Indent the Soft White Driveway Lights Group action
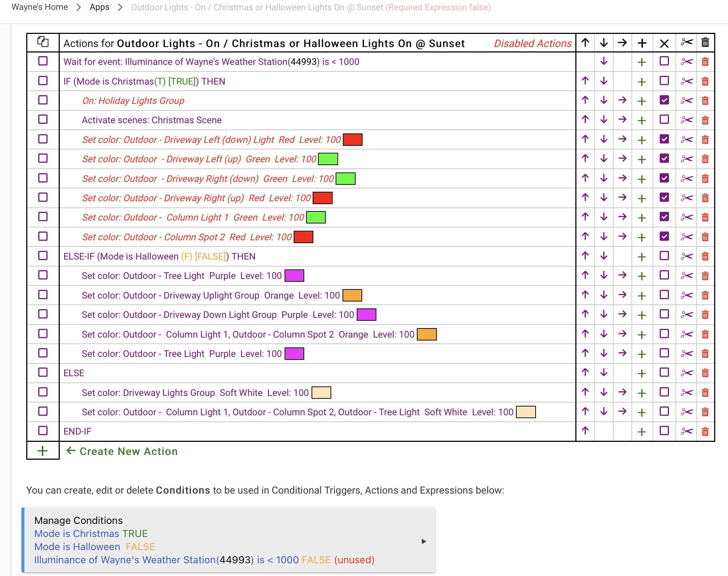 622,392
